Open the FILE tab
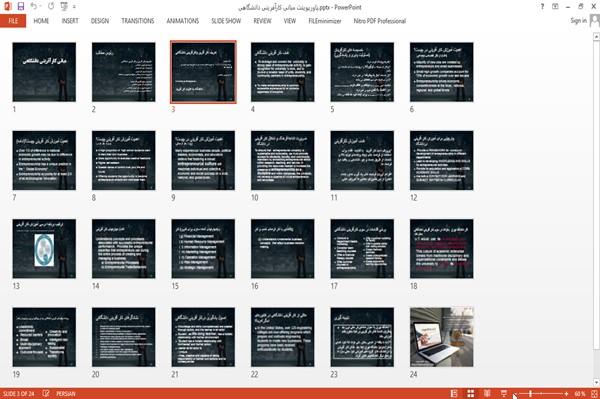The height and width of the screenshot is (399, 600). [13, 21]
